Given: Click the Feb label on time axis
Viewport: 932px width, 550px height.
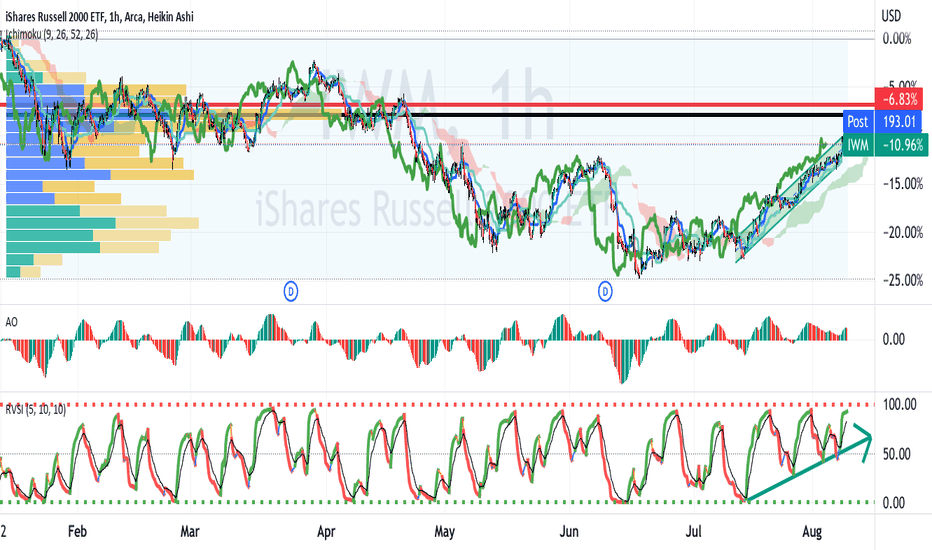Looking at the screenshot, I should pyautogui.click(x=77, y=531).
